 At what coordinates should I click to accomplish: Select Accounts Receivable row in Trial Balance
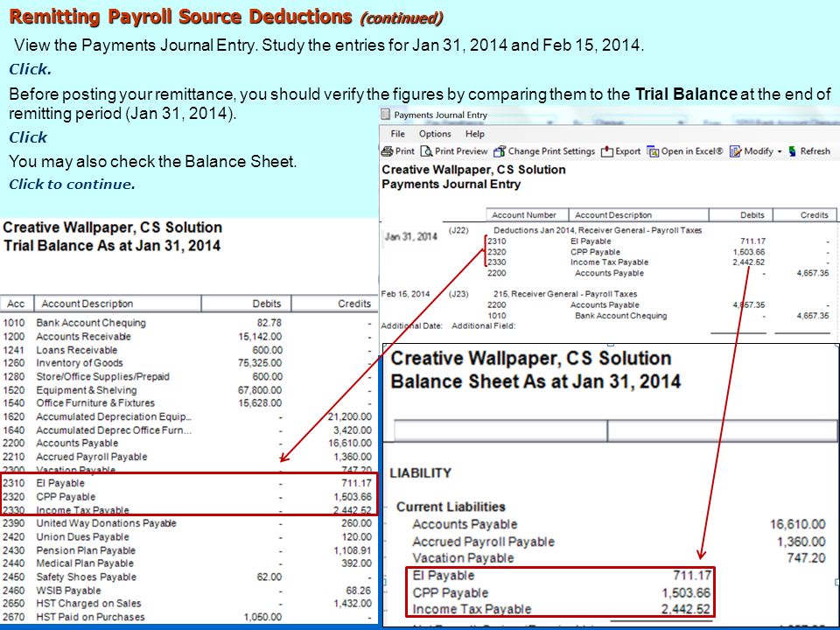click(x=187, y=336)
